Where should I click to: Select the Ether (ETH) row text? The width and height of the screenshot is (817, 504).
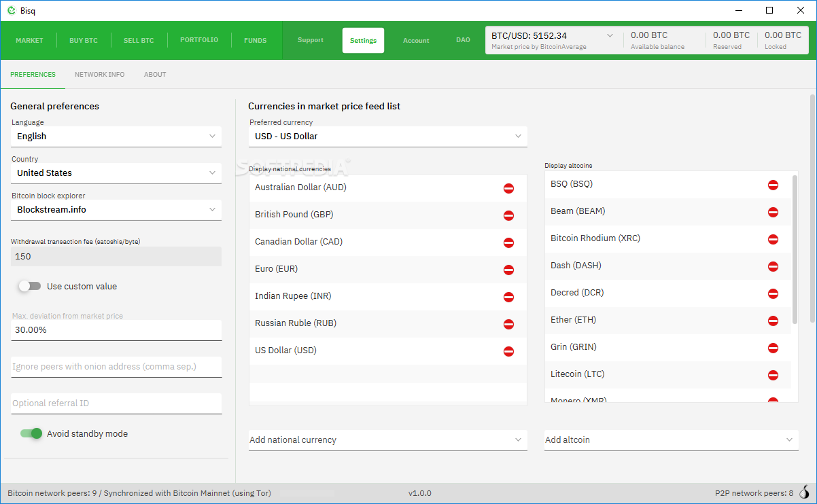pos(573,320)
